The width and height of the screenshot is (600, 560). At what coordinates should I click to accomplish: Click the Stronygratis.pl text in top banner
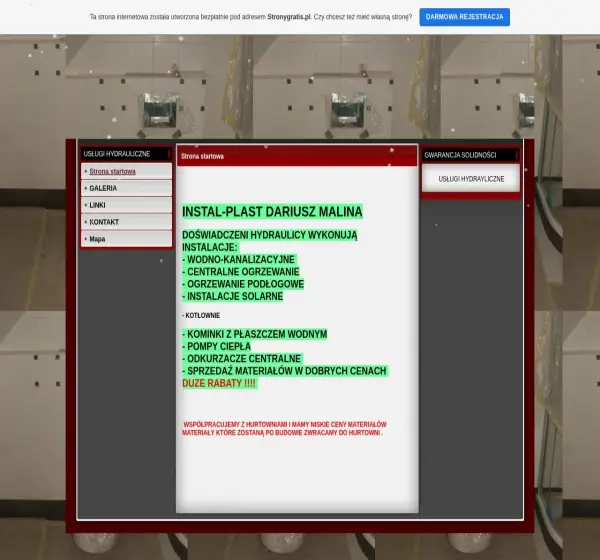tap(289, 17)
